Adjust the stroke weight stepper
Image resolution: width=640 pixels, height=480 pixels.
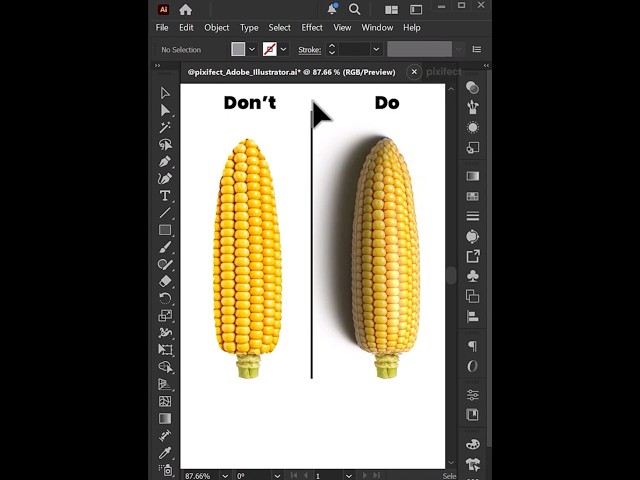(x=332, y=49)
